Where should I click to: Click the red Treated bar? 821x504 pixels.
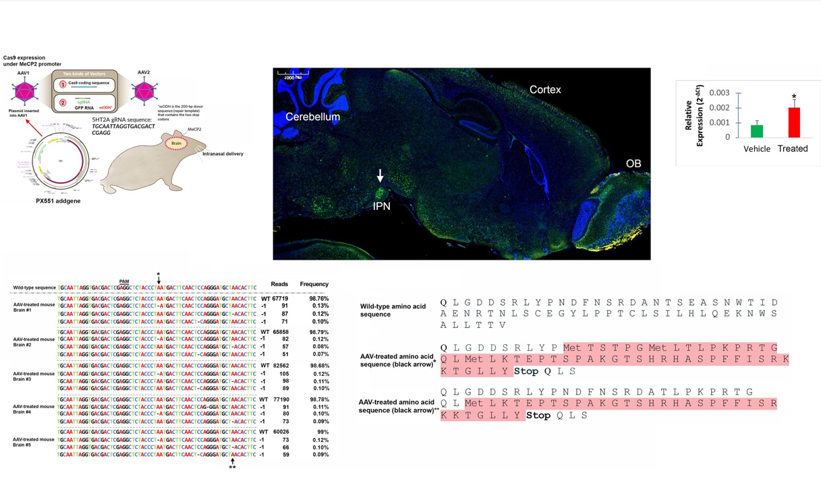793,122
